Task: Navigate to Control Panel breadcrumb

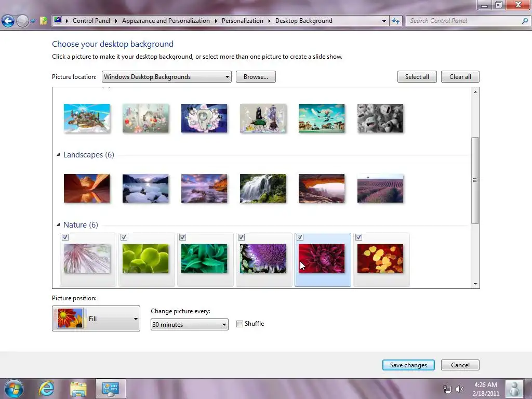Action: click(91, 21)
